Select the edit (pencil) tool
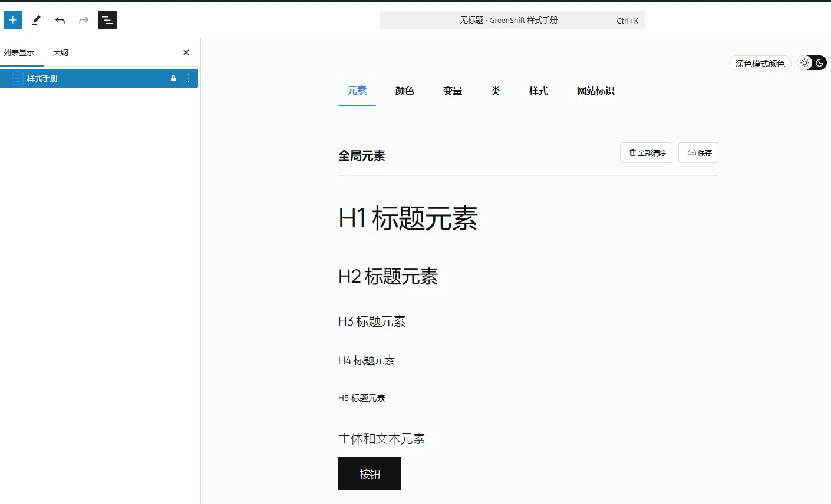 pyautogui.click(x=36, y=19)
